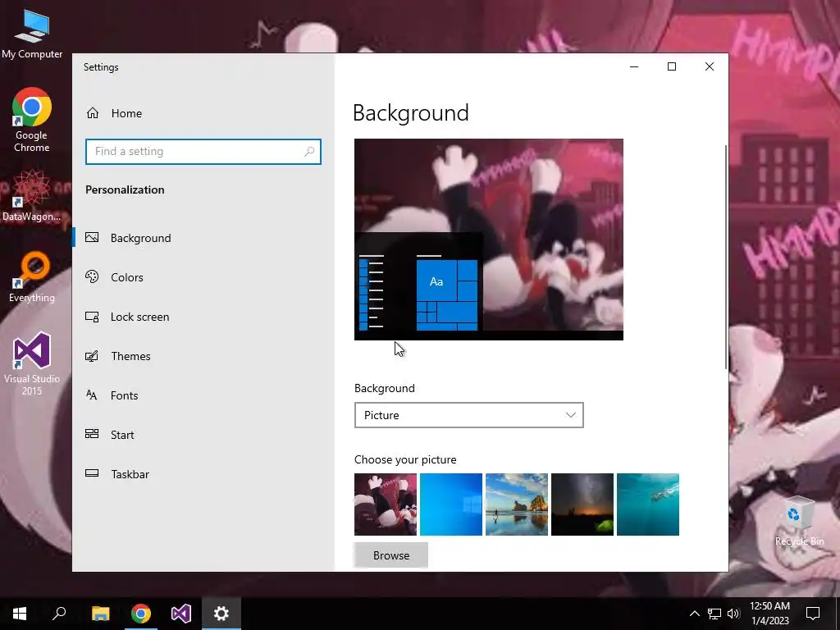Switch to Visual Studio in the taskbar

[181, 614]
